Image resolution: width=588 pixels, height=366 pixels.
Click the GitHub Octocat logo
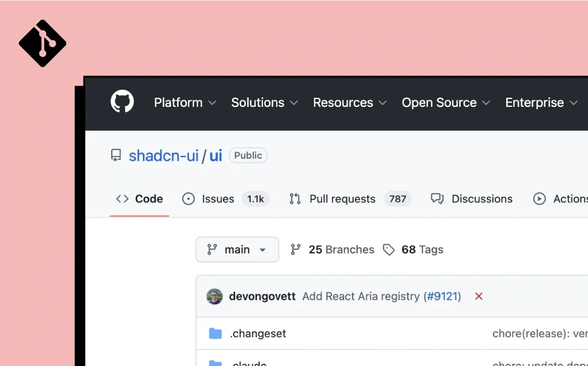[122, 102]
